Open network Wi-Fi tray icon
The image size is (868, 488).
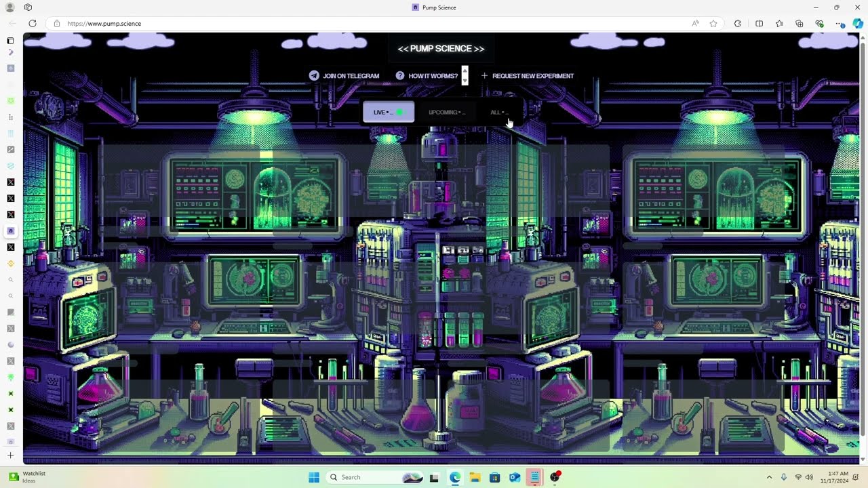pyautogui.click(x=798, y=477)
